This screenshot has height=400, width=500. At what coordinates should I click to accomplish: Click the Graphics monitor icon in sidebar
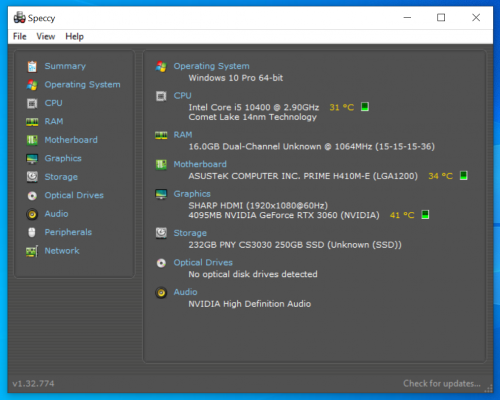click(x=32, y=159)
